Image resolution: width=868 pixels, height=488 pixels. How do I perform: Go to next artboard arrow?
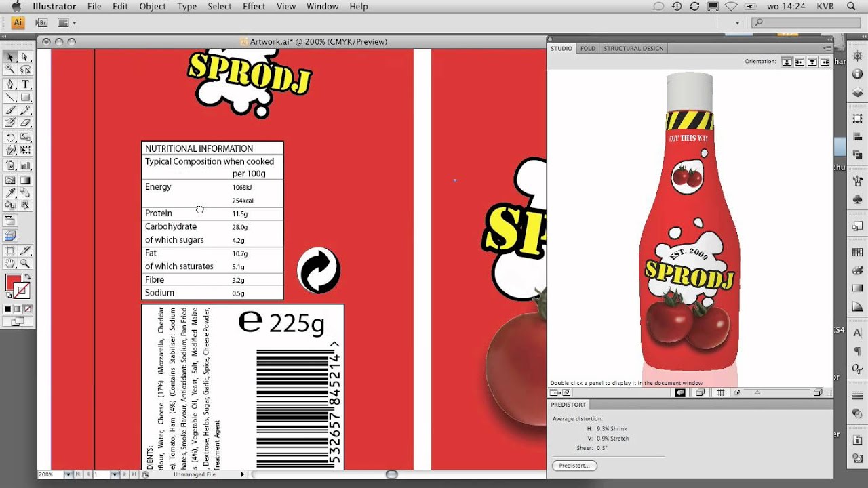[126, 474]
